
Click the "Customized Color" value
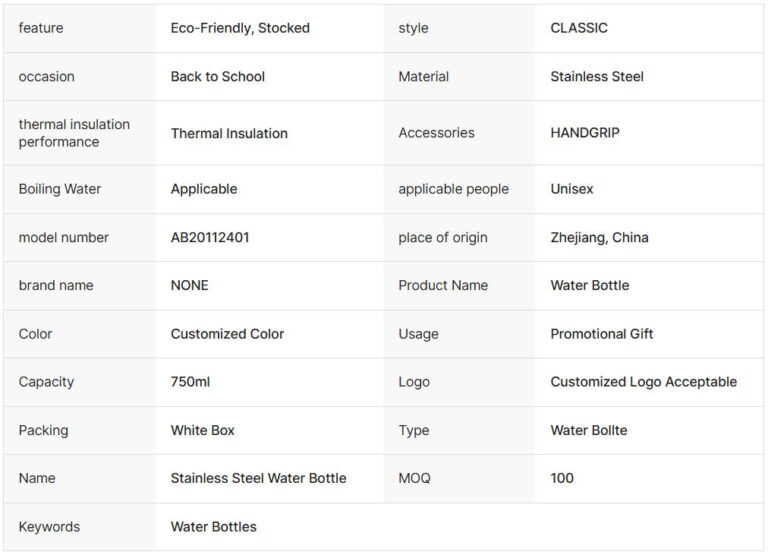pyautogui.click(x=227, y=334)
